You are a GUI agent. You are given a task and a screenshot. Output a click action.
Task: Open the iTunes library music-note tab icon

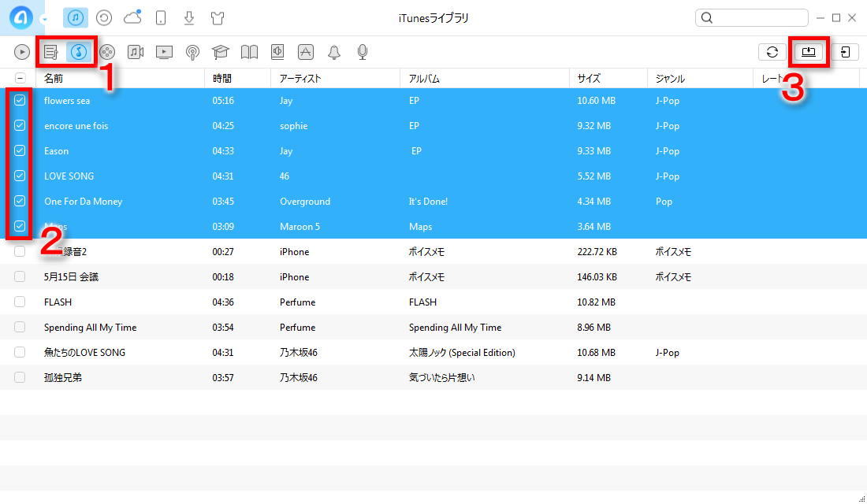point(76,17)
